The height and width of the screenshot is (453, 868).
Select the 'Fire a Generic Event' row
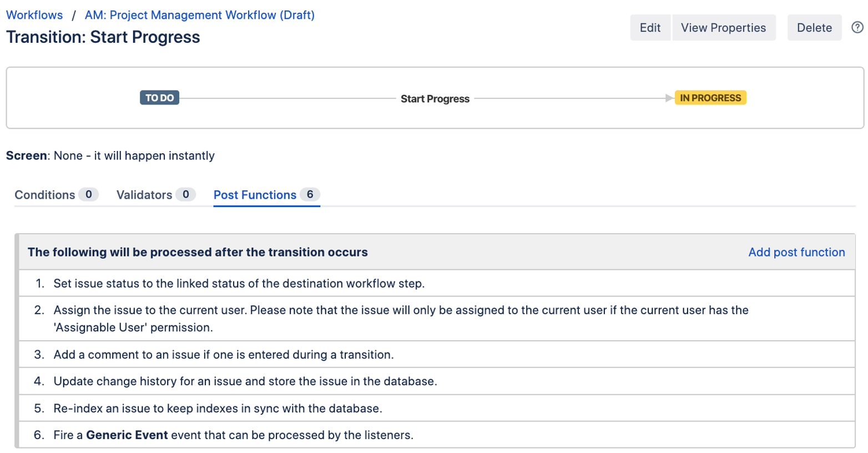point(233,435)
